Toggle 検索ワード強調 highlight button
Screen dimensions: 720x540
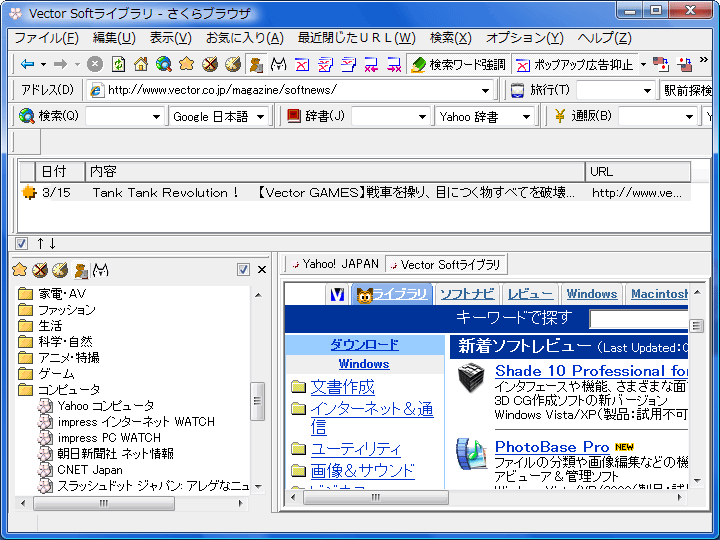pos(458,65)
